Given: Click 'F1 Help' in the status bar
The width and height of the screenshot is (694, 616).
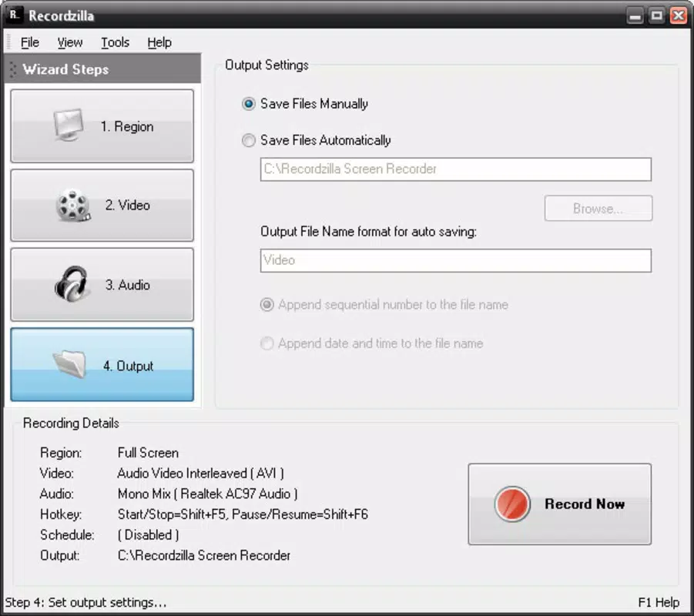Looking at the screenshot, I should [x=659, y=602].
